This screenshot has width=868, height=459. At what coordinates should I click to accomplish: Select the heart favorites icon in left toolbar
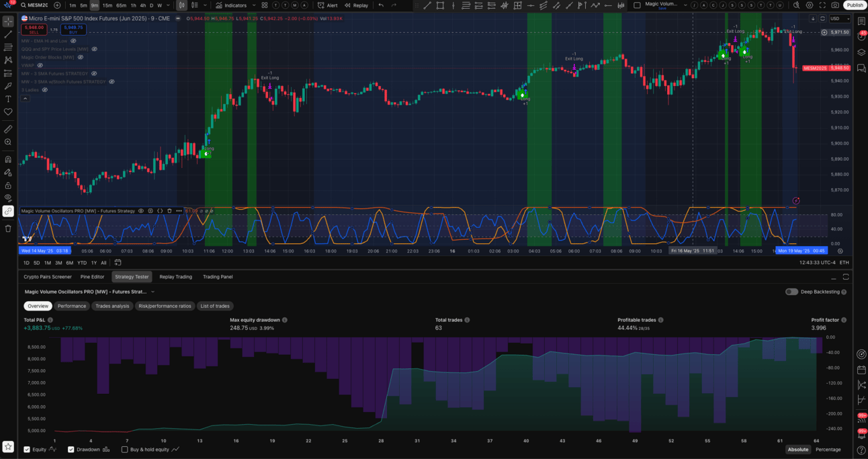click(x=8, y=112)
